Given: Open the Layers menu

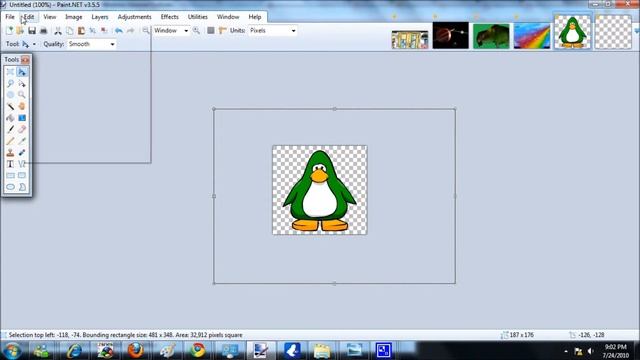Looking at the screenshot, I should 100,17.
